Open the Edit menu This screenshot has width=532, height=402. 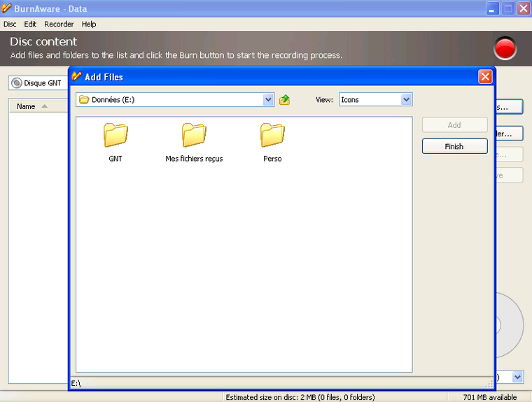(30, 24)
